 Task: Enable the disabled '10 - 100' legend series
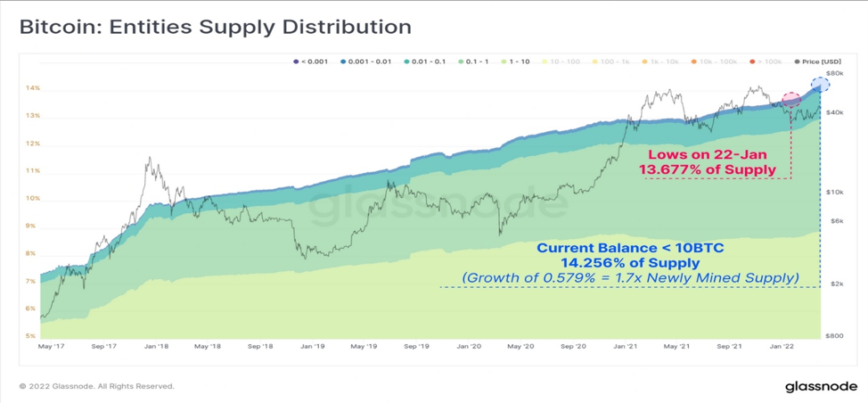click(x=561, y=62)
